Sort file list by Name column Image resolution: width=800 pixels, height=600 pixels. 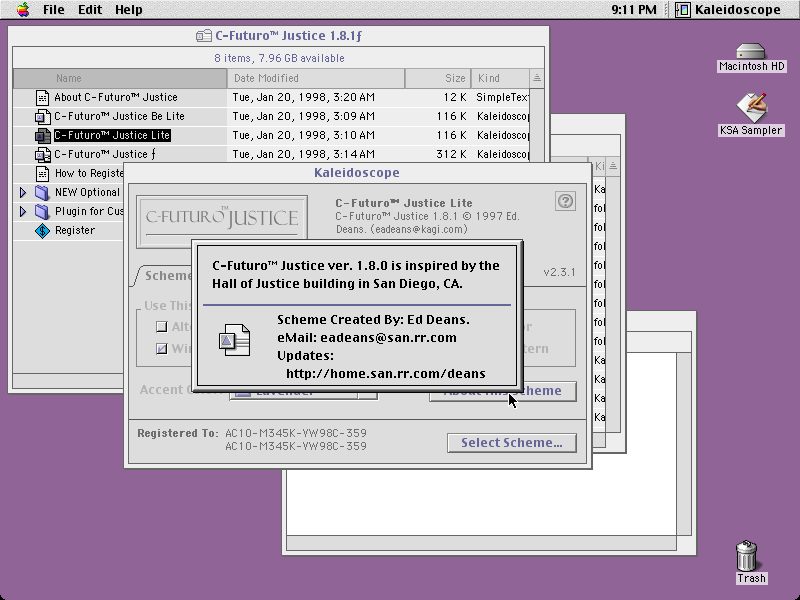pyautogui.click(x=120, y=78)
